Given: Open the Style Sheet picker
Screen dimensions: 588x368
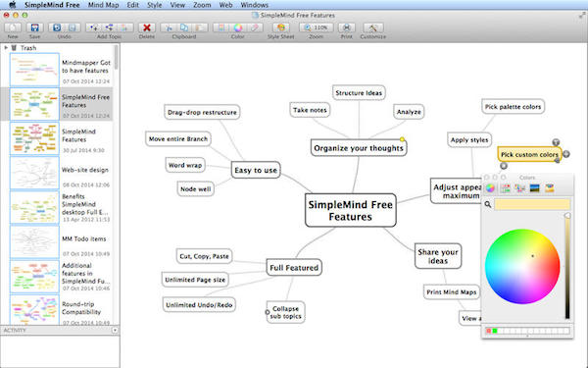Looking at the screenshot, I should (x=281, y=27).
